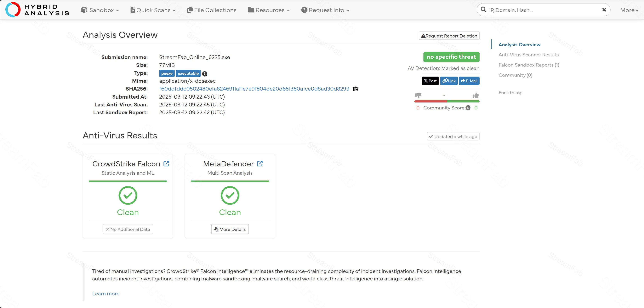Click the application/x-dosexec mime value
The height and width of the screenshot is (308, 644).
[187, 81]
